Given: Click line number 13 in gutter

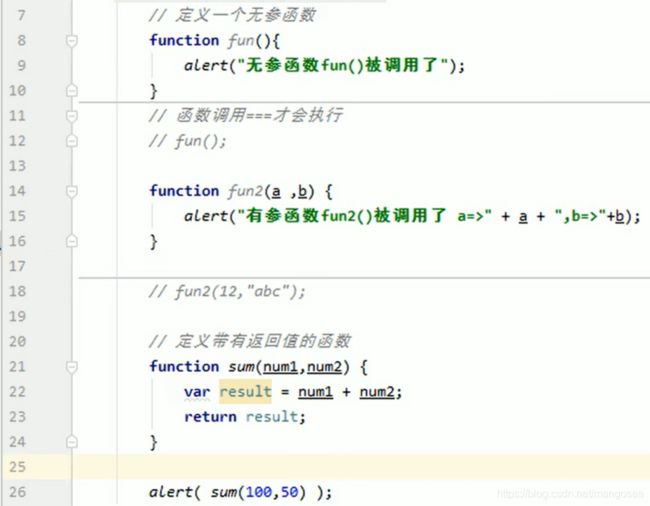Looking at the screenshot, I should click(x=17, y=166).
